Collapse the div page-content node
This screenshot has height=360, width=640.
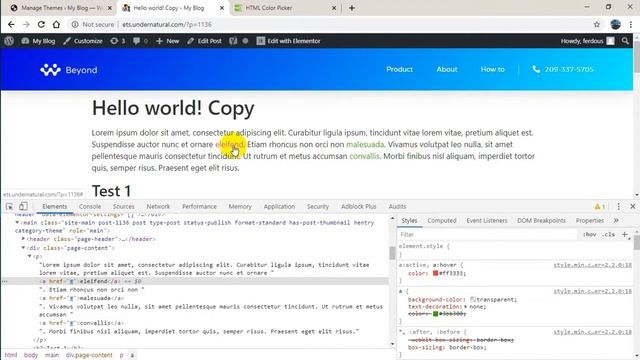[23, 248]
